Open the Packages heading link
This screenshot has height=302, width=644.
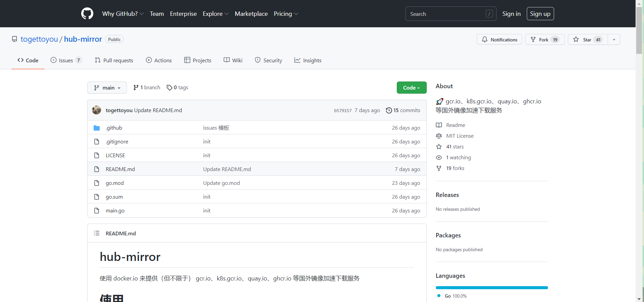pyautogui.click(x=448, y=235)
